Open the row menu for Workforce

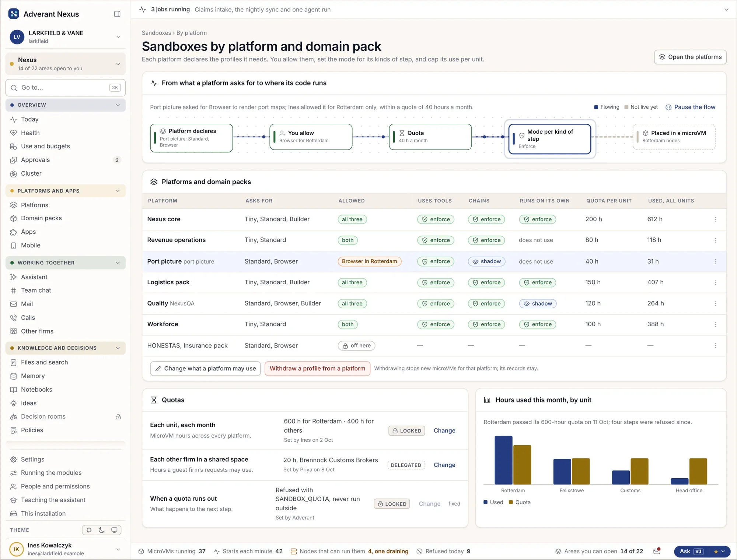(x=716, y=324)
